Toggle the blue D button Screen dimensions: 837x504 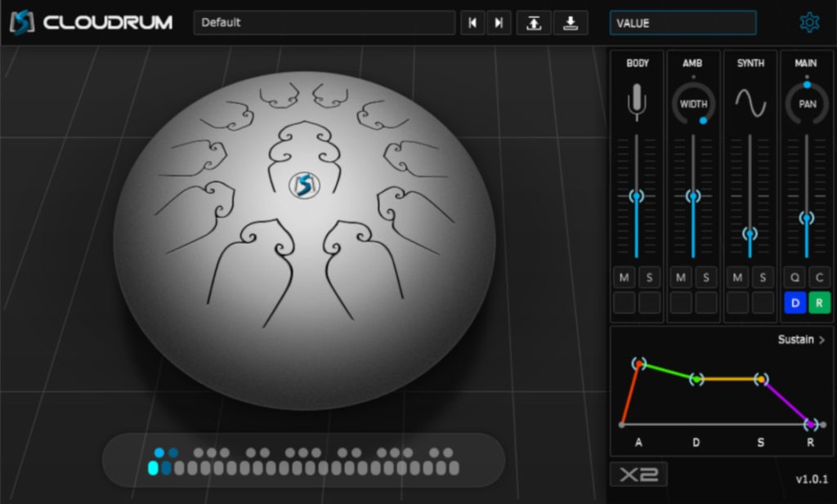pyautogui.click(x=794, y=302)
